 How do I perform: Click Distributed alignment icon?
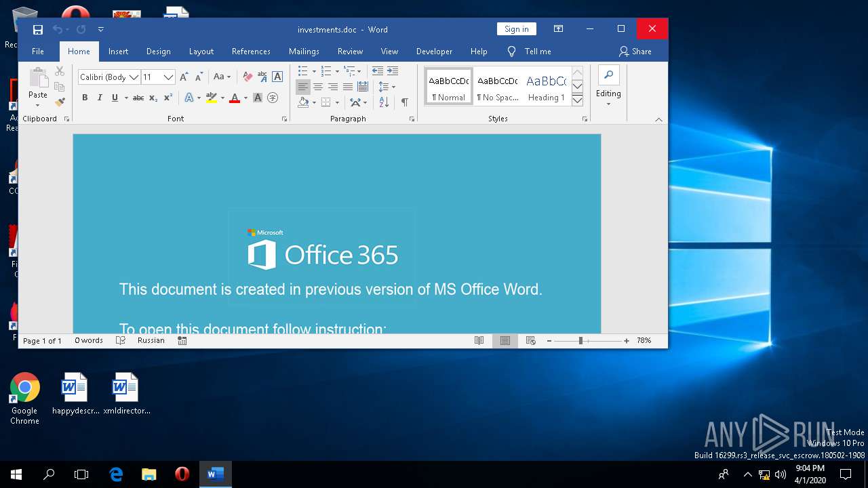coord(363,87)
